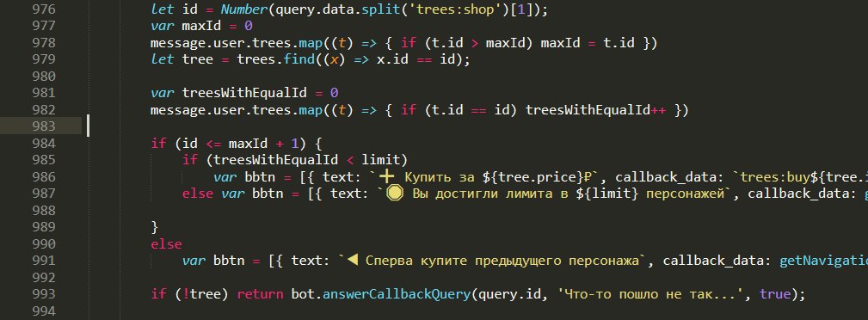
Task: Select line number 980 in gutter
Action: point(44,77)
